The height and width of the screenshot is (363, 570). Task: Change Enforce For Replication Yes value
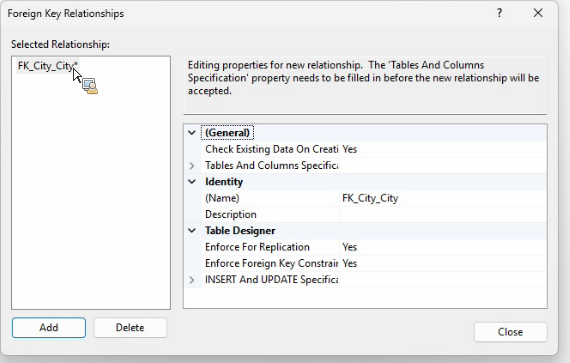[442, 247]
